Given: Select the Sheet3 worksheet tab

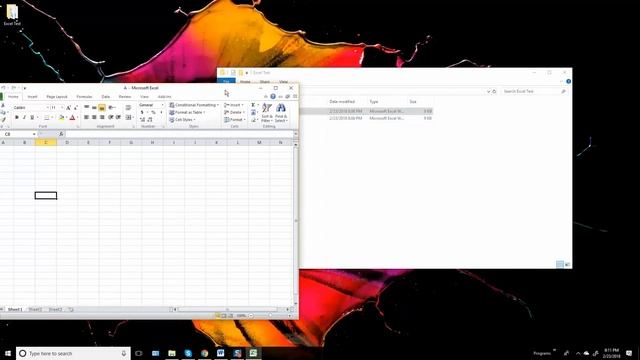Looking at the screenshot, I should pyautogui.click(x=56, y=309).
